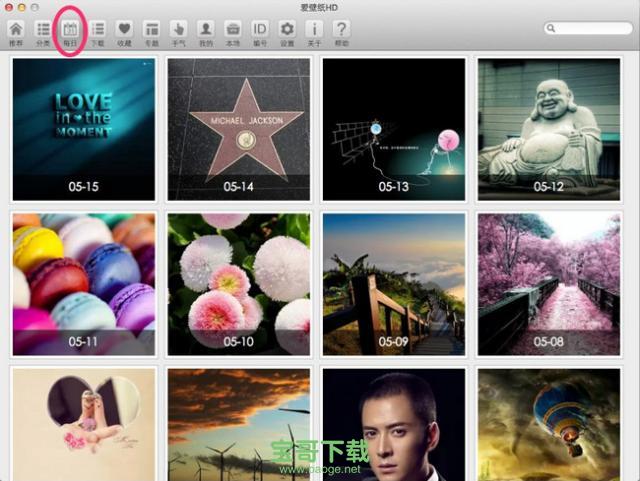Viewport: 640px width, 481px height.
Task: Choose the 05-11 colorful macarons wallpaper
Action: click(x=84, y=284)
